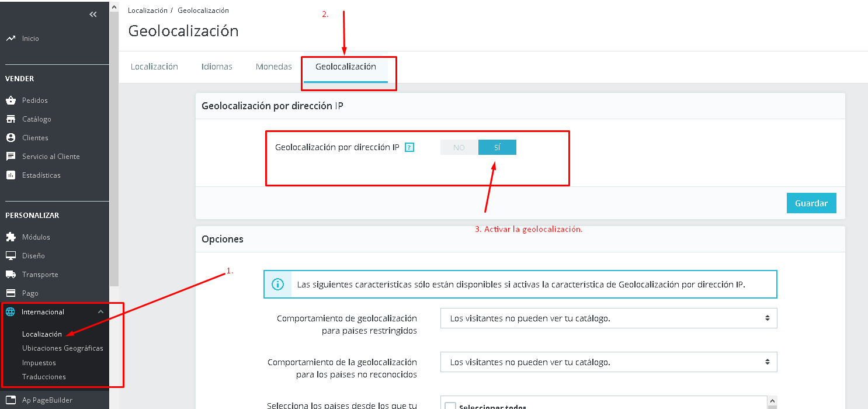Open the Idiomas tab
The height and width of the screenshot is (409, 868).
point(217,67)
